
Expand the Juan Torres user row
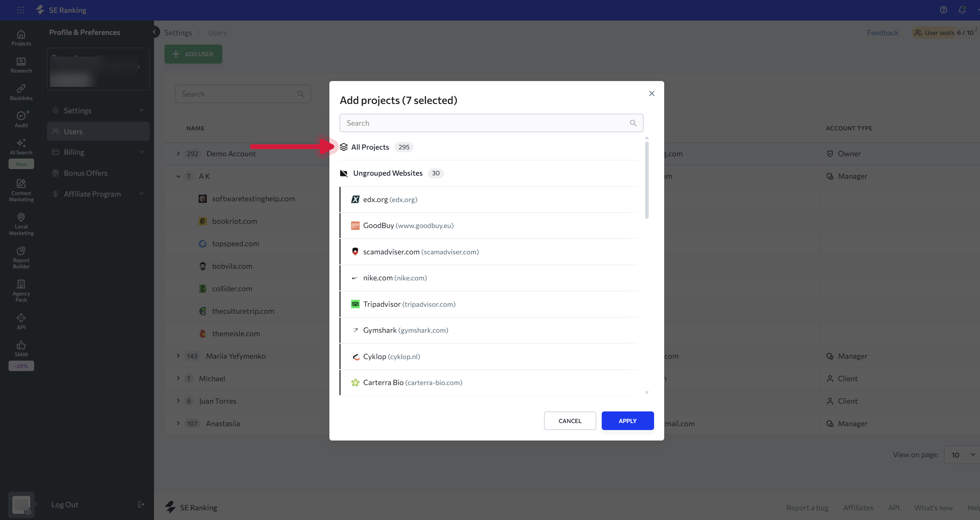178,401
